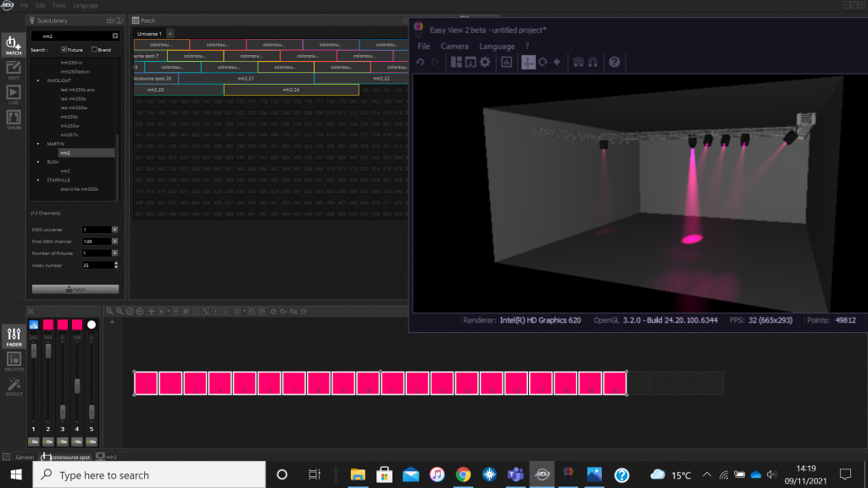The width and height of the screenshot is (868, 488).
Task: Open ADJ app from Windows taskbar
Action: [x=542, y=474]
